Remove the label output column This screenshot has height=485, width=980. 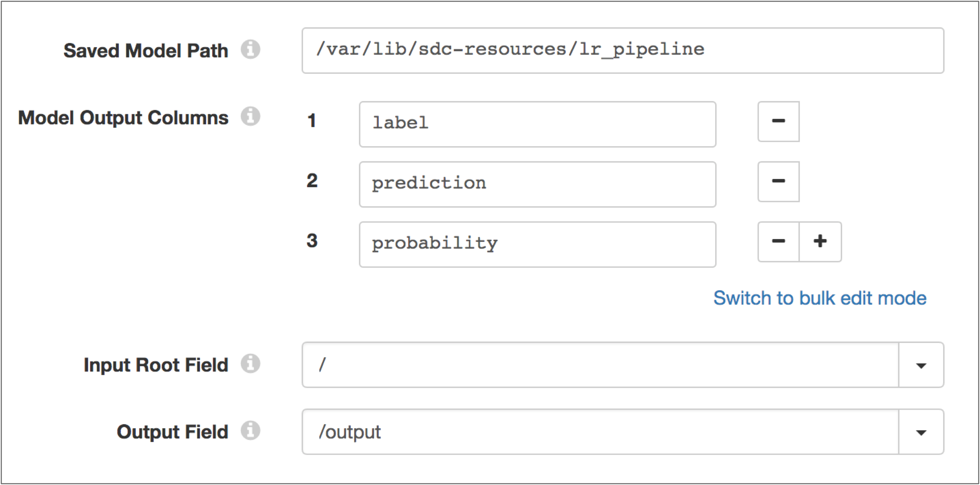pos(778,121)
